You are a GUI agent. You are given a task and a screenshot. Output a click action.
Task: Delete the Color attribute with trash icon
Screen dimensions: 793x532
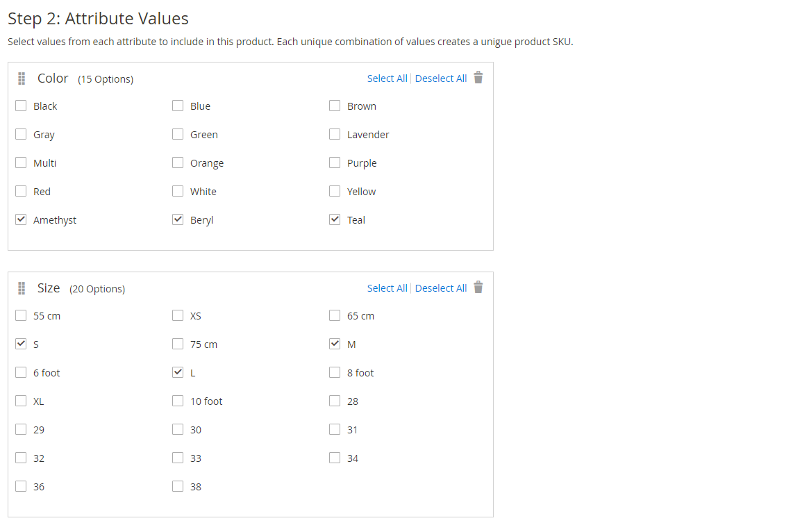click(478, 77)
